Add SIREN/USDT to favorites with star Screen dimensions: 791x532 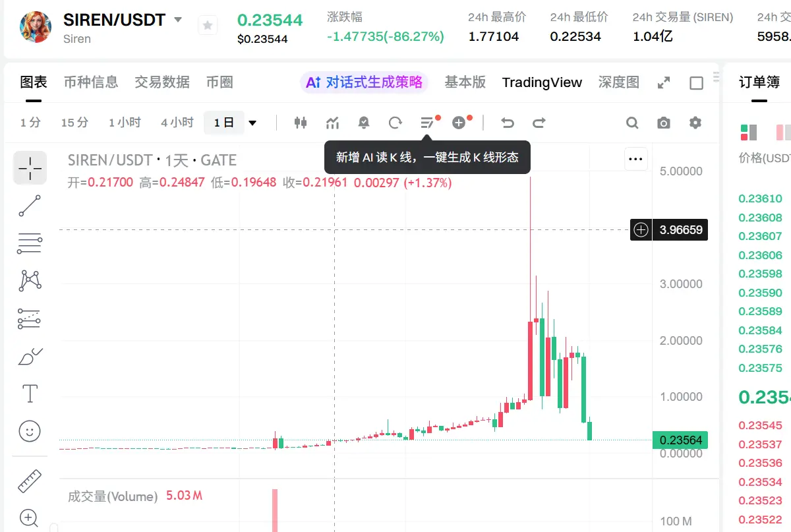(208, 26)
